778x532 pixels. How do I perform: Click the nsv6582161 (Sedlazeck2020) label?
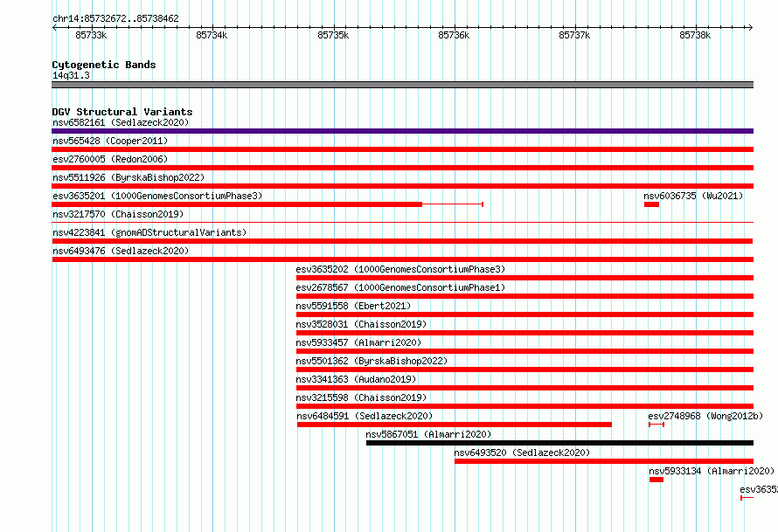(x=121, y=122)
